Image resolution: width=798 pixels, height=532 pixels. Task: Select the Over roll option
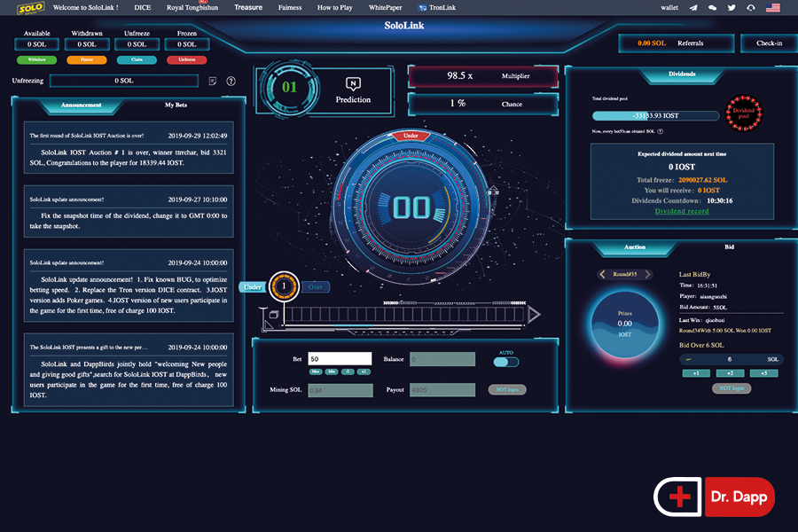(316, 287)
